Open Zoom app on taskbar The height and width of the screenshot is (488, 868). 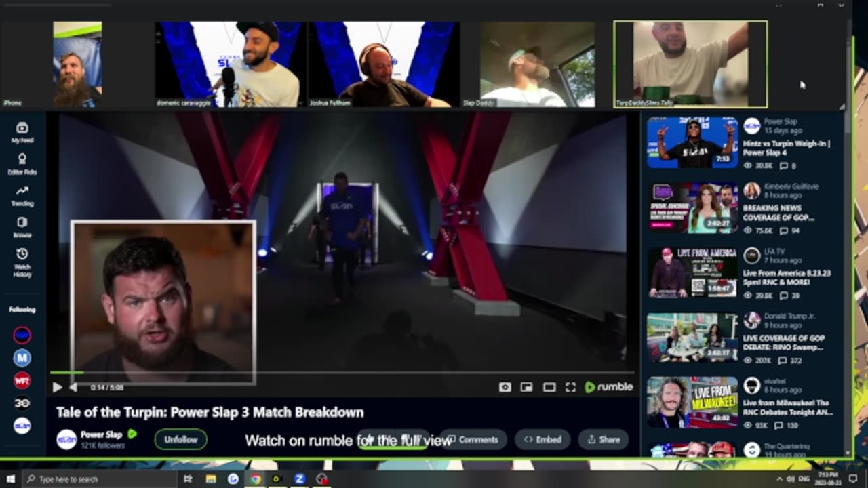coord(299,479)
